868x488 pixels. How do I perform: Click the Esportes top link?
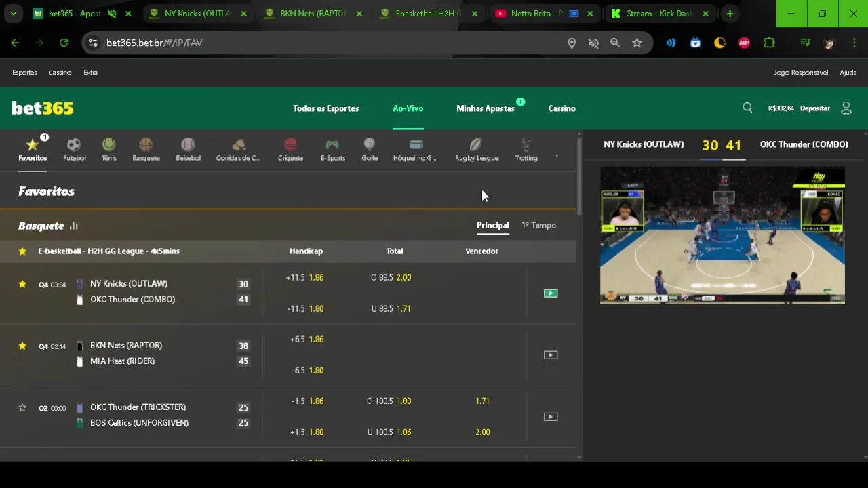pos(24,73)
